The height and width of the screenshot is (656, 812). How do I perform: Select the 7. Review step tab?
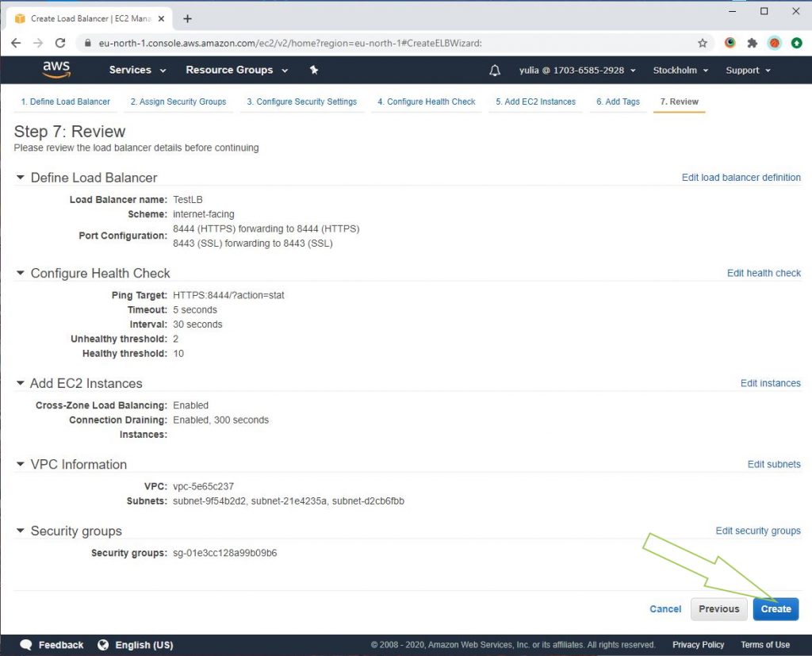(679, 102)
